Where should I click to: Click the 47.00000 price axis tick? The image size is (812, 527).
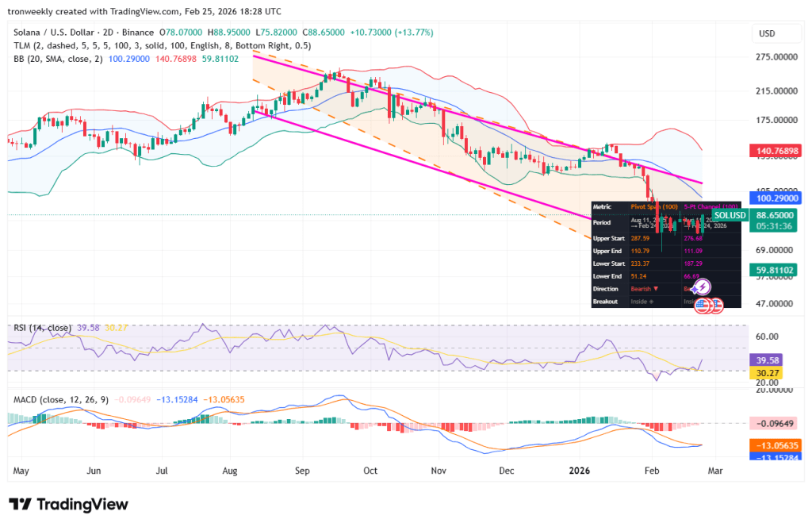click(774, 304)
